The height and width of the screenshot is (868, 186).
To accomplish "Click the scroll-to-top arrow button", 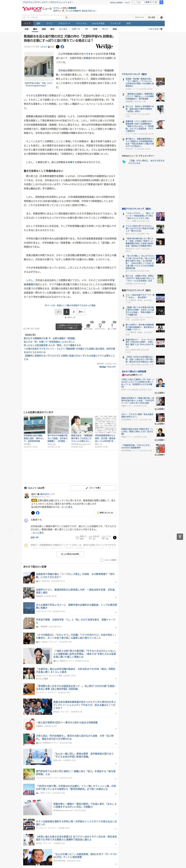I will tap(180, 537).
